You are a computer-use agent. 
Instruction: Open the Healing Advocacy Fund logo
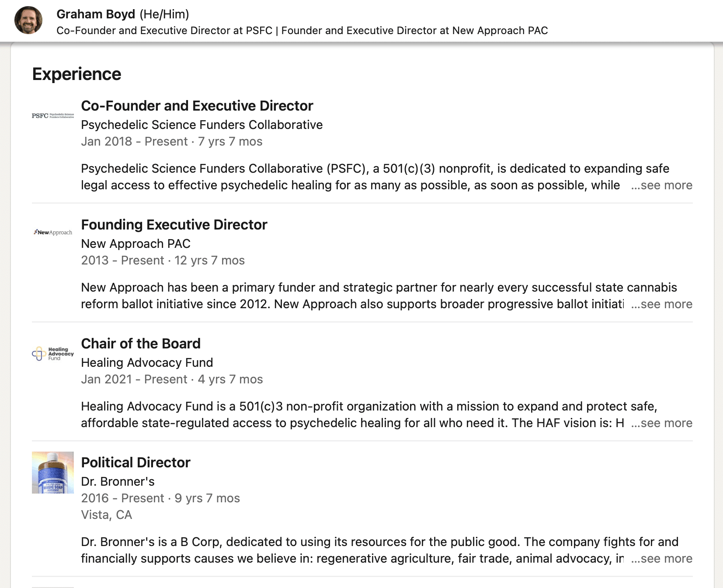pos(53,354)
